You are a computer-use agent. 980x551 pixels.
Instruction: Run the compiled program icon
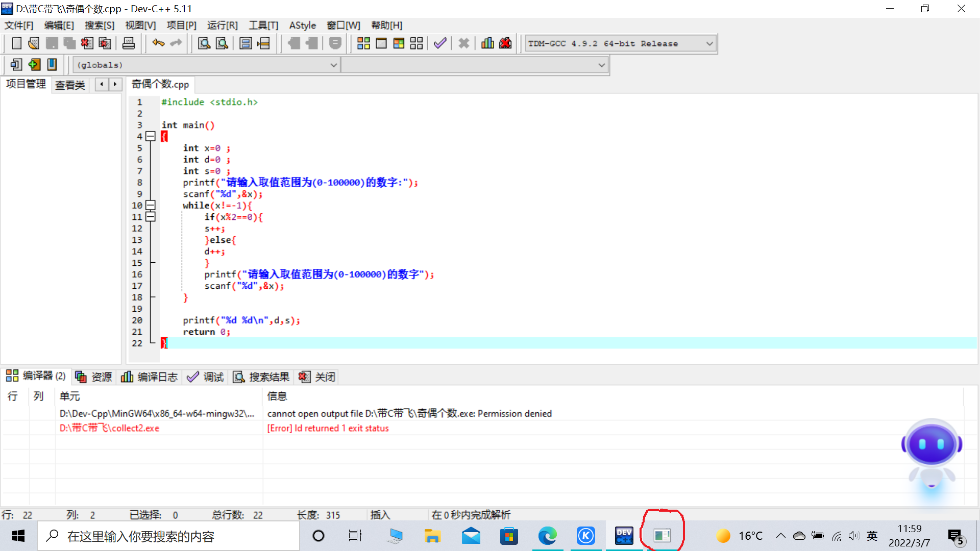point(381,43)
